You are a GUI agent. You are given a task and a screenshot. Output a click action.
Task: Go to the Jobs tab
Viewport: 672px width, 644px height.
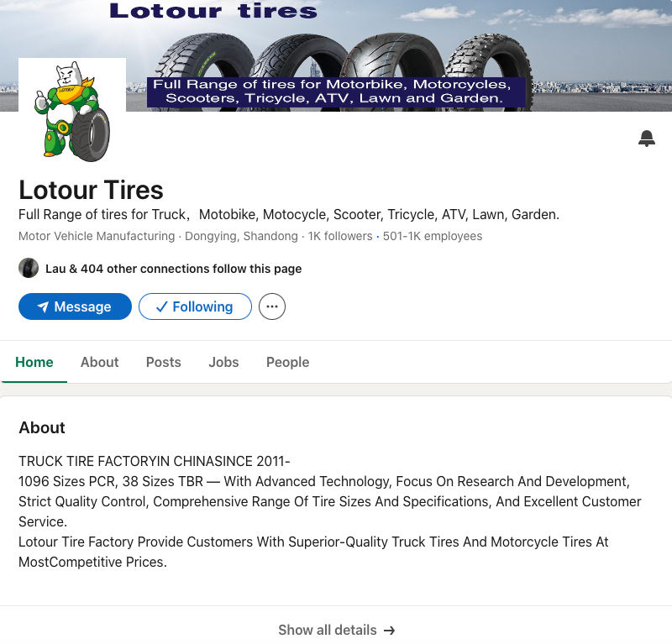(223, 362)
